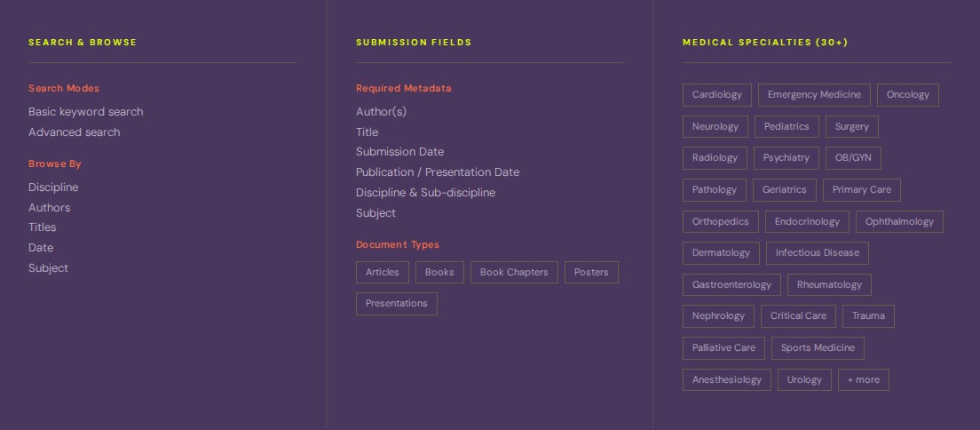This screenshot has width=980, height=430.
Task: Click the Oncology specialty tag
Action: (x=907, y=95)
